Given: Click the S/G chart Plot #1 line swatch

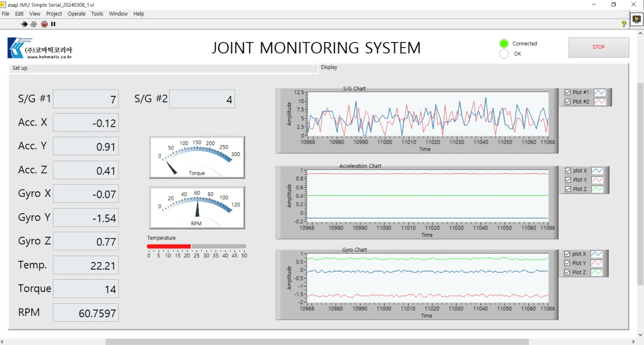Looking at the screenshot, I should 600,92.
